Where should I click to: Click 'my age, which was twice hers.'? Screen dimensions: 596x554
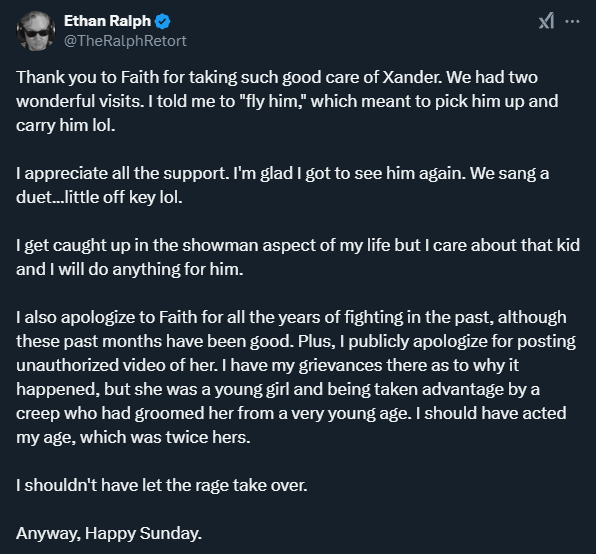pyautogui.click(x=133, y=437)
